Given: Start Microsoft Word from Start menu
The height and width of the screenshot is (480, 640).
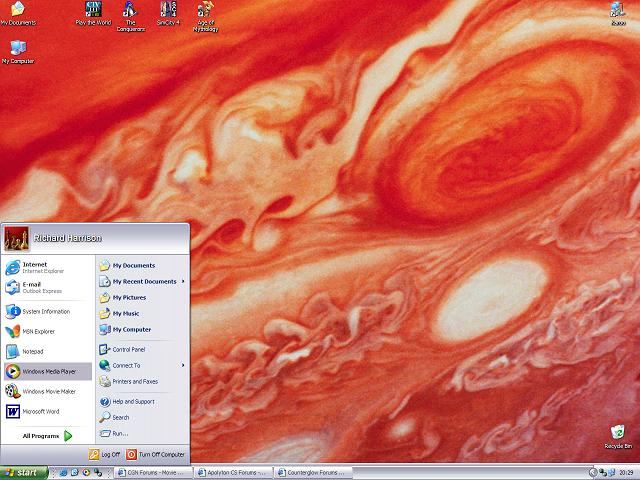Looking at the screenshot, I should pyautogui.click(x=40, y=411).
